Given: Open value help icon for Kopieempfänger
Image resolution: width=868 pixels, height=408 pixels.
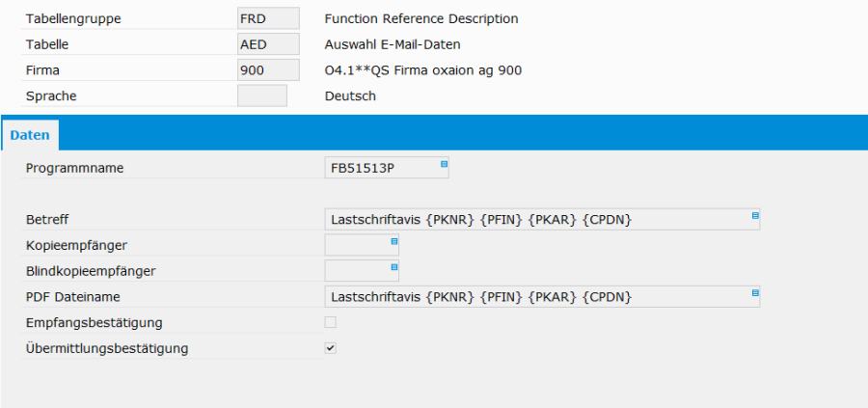Looking at the screenshot, I should 394,241.
